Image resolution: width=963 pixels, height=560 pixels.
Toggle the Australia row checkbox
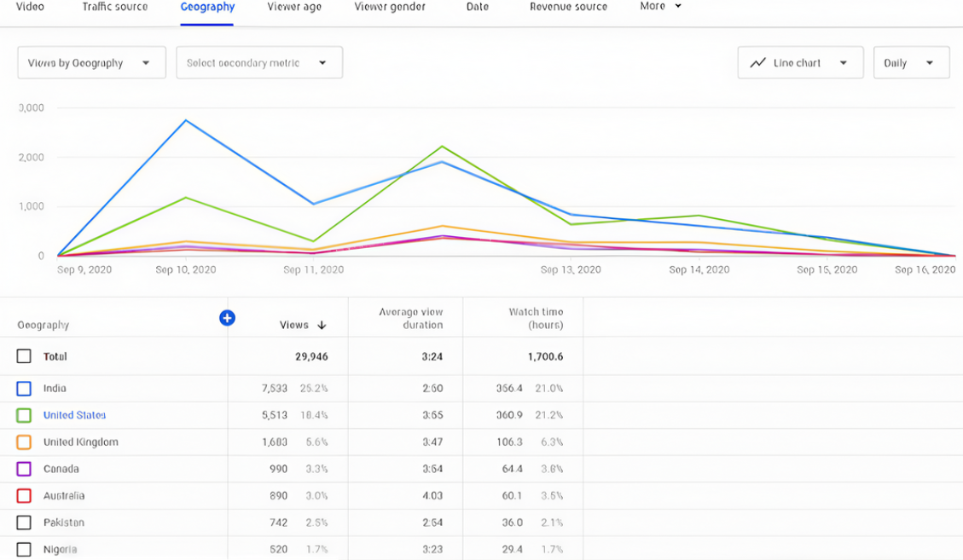[24, 496]
